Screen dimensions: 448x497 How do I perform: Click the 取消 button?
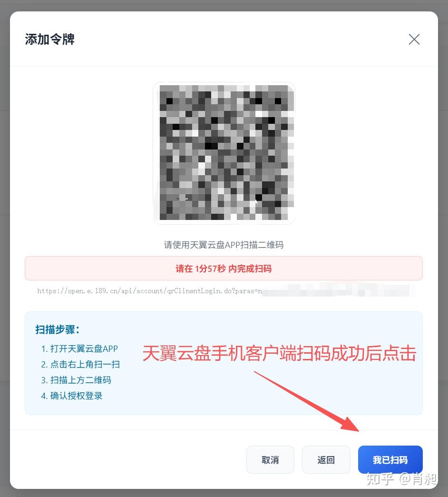tap(270, 459)
